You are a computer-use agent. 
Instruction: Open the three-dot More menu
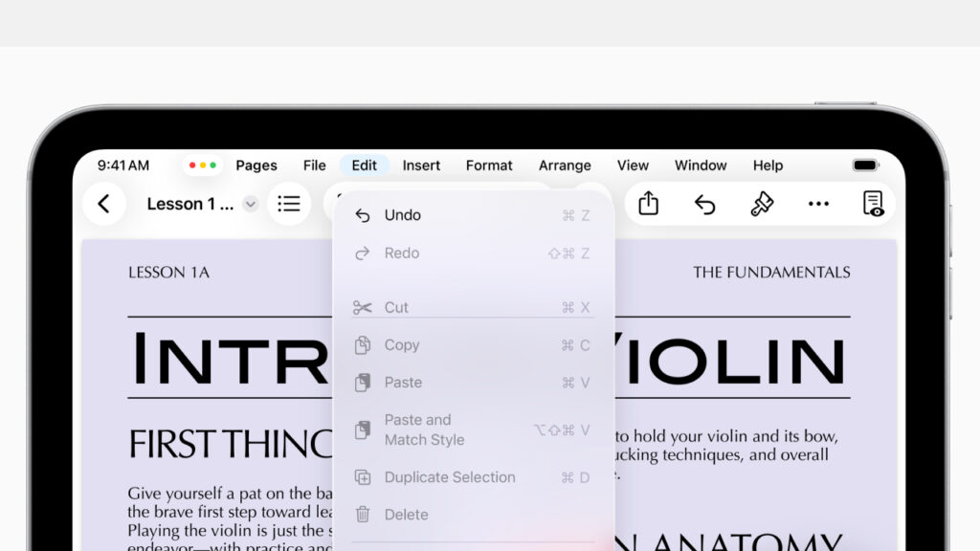[x=818, y=204]
